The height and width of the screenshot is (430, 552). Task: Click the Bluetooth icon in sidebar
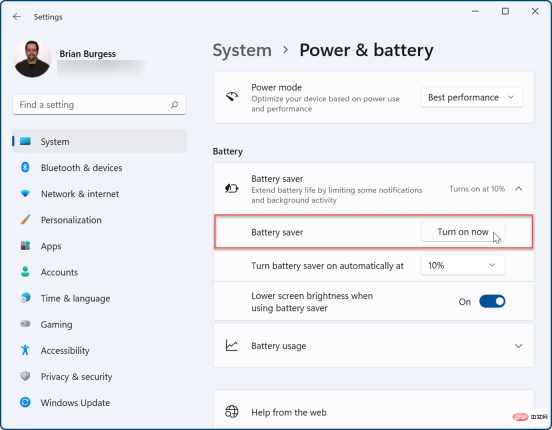[25, 167]
